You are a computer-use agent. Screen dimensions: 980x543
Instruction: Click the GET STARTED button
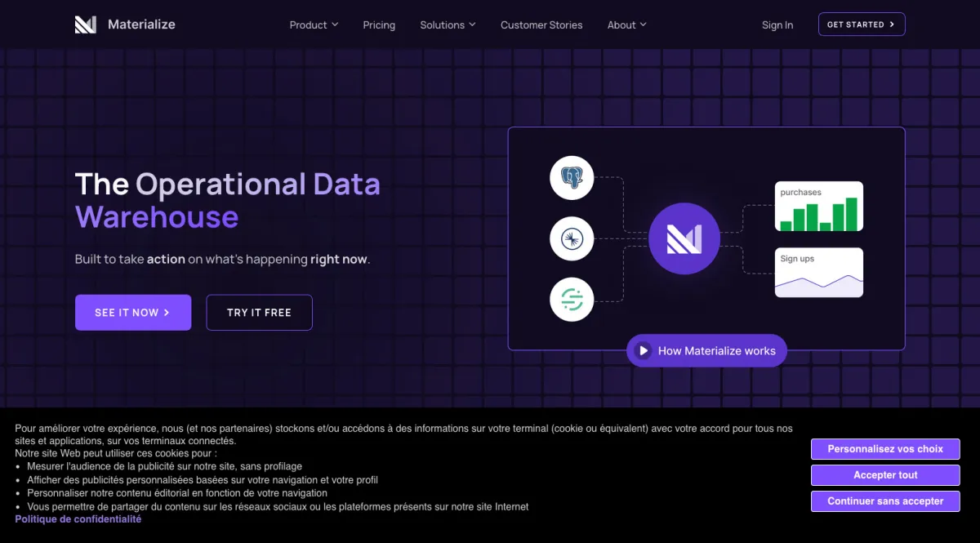[x=862, y=24]
